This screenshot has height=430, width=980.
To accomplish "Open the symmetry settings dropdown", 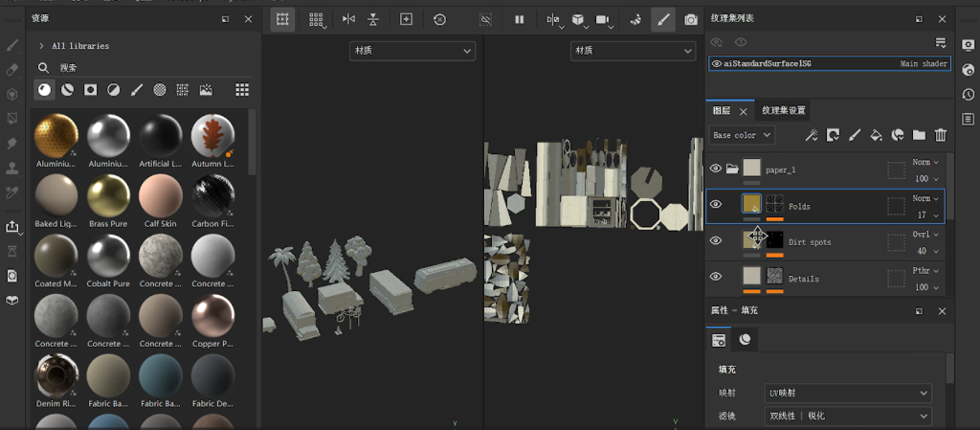I will tap(554, 20).
